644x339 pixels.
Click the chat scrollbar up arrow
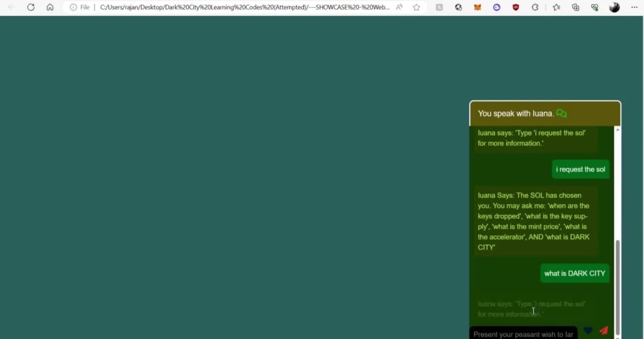[x=618, y=130]
